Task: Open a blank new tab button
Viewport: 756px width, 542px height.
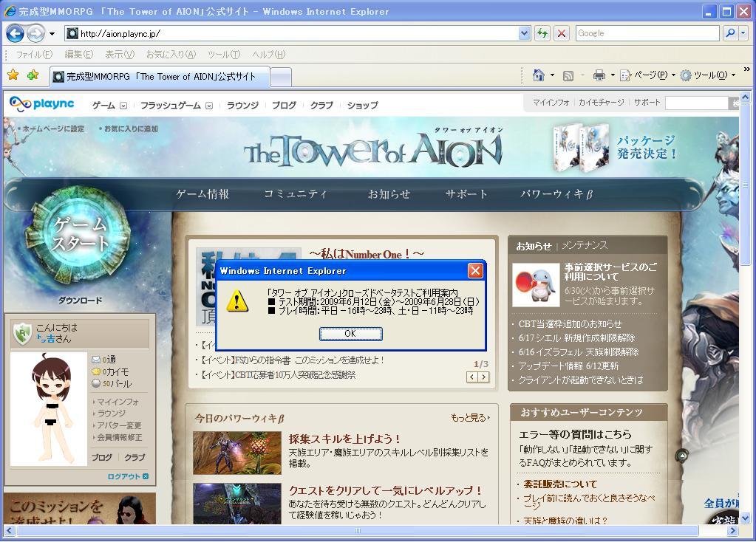Action: [280, 77]
